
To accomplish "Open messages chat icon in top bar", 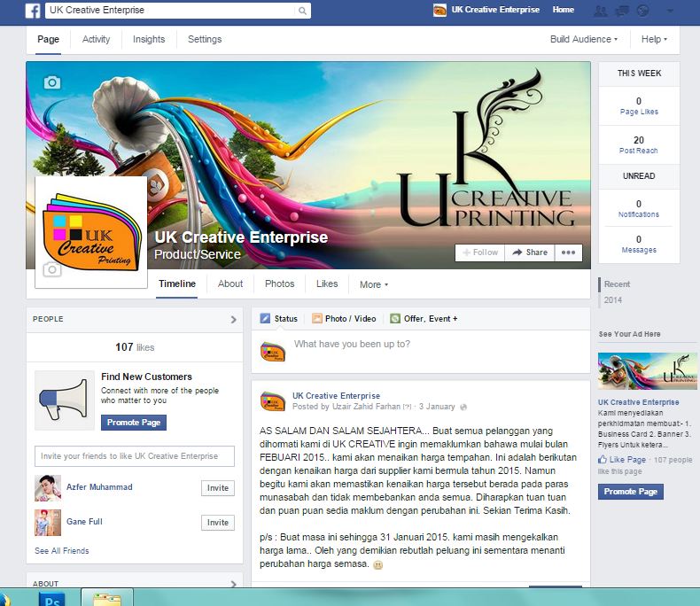I will 622,11.
